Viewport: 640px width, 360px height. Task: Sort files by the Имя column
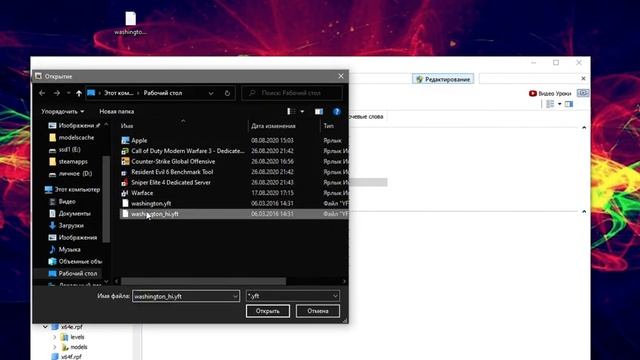tap(127, 126)
